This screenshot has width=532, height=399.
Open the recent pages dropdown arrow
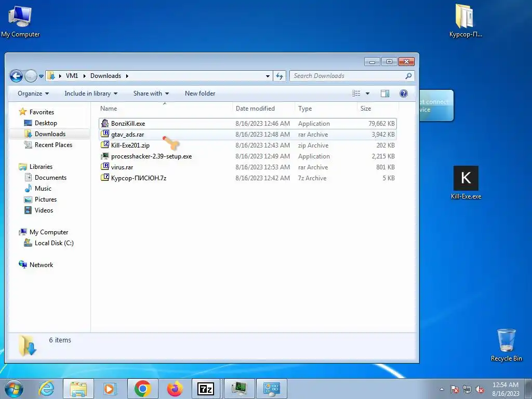pos(41,76)
